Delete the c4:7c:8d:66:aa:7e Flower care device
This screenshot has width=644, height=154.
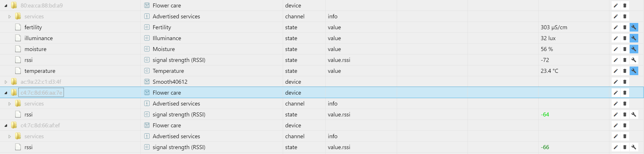(x=625, y=93)
